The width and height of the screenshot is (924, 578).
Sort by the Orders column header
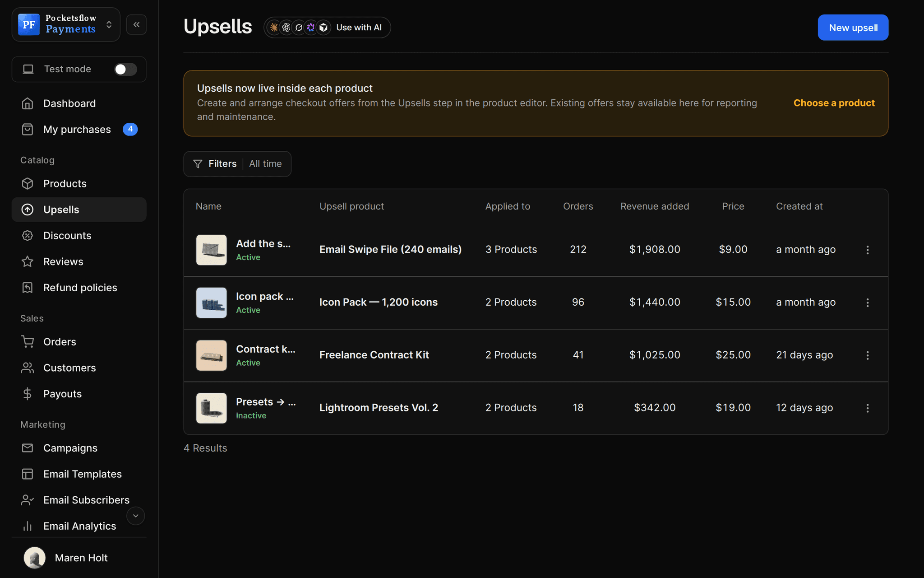point(578,206)
